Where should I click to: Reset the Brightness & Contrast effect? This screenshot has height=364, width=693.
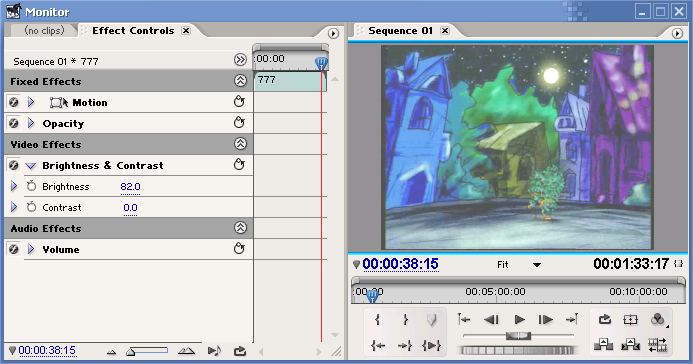point(239,164)
